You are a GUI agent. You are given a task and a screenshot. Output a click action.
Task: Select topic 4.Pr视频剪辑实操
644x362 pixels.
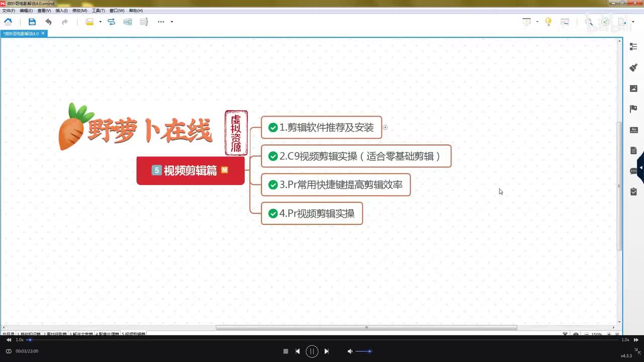[x=312, y=213]
